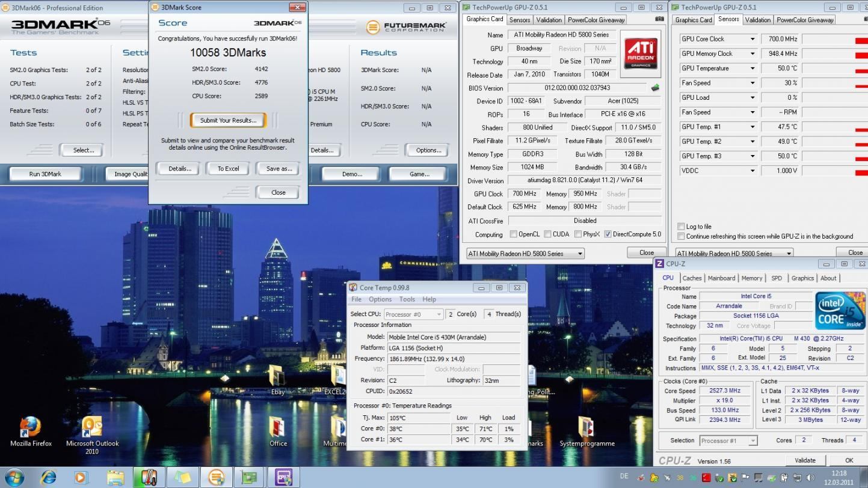
Task: Open the graphics card selector in GPU-Z
Action: click(526, 254)
